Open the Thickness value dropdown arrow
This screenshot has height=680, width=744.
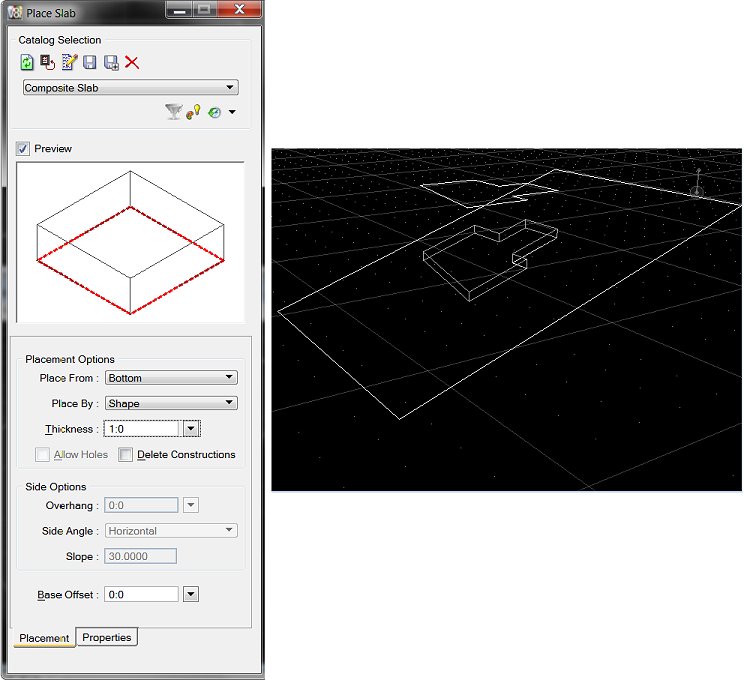click(191, 429)
